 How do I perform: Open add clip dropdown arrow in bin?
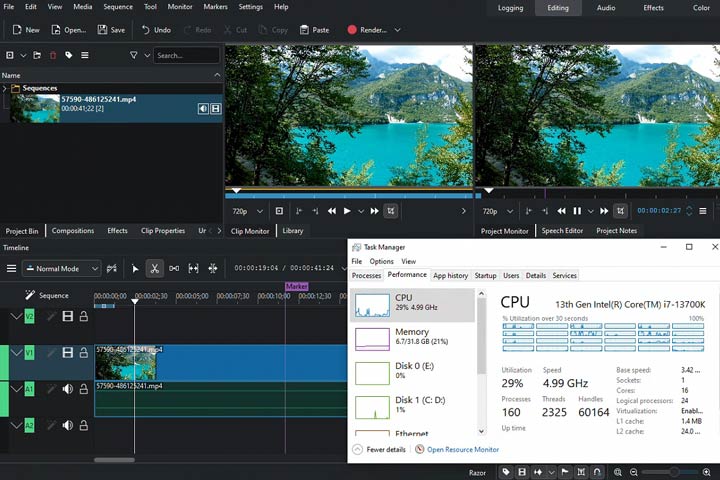click(23, 55)
